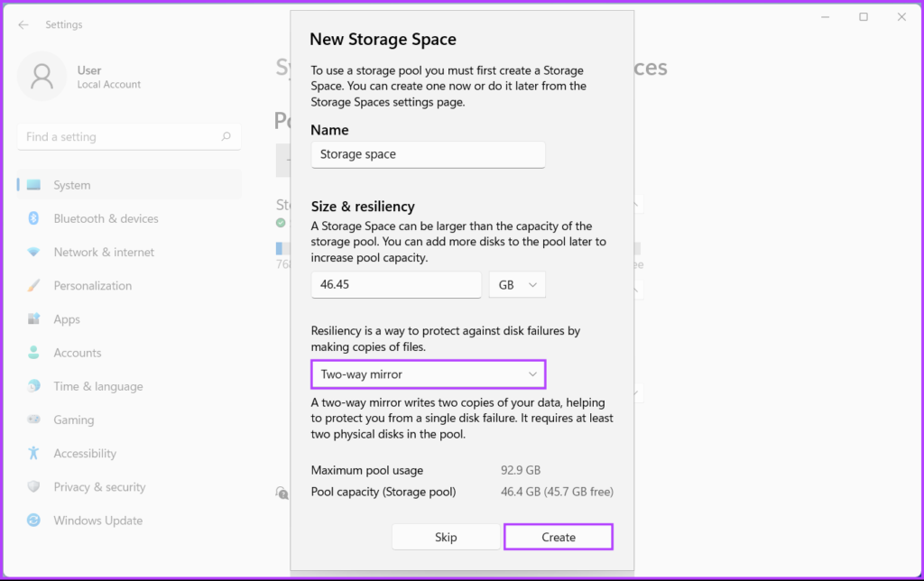Screen dimensions: 924x581
Task: Click the Find a setting search box
Action: pos(117,137)
